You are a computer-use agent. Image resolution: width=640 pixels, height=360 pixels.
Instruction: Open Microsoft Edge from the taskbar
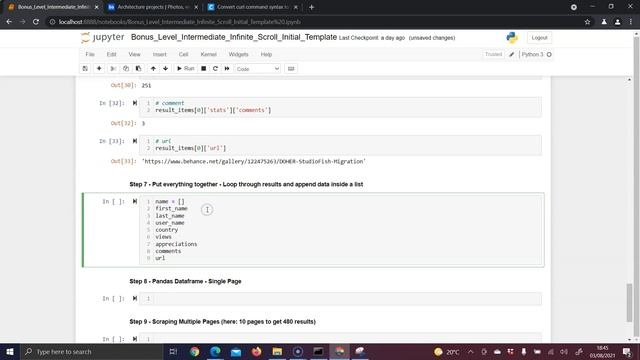pos(215,351)
